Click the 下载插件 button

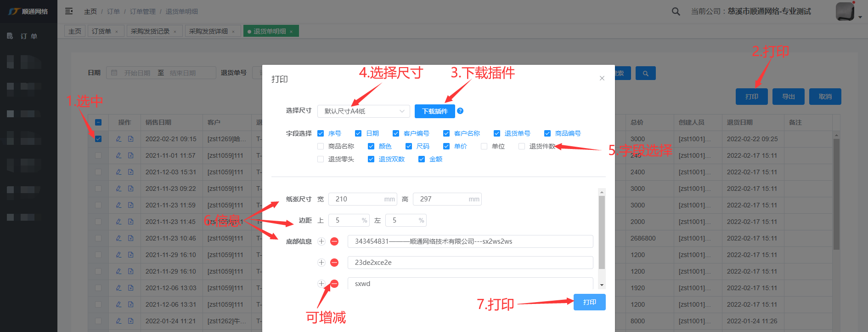[x=434, y=111]
